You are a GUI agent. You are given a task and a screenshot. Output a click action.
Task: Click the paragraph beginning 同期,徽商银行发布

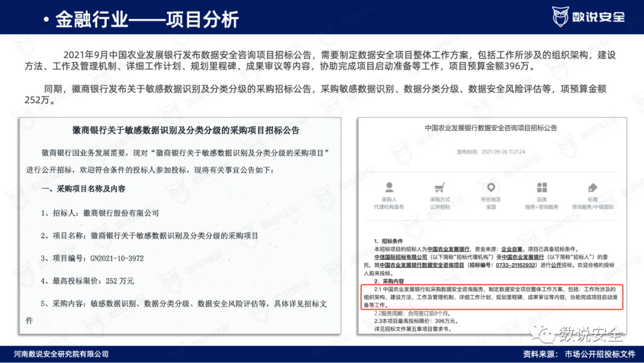click(x=315, y=94)
